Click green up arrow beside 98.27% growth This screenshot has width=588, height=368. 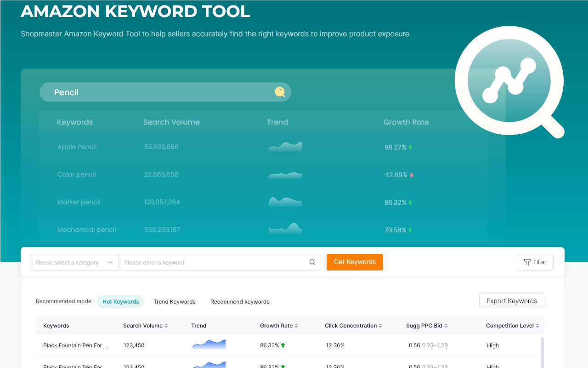410,147
